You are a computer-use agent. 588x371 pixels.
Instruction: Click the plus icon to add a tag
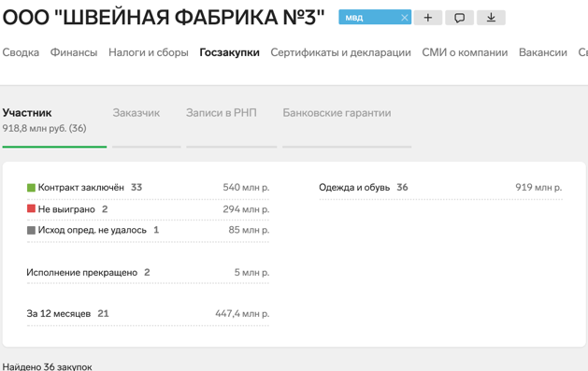tap(428, 18)
